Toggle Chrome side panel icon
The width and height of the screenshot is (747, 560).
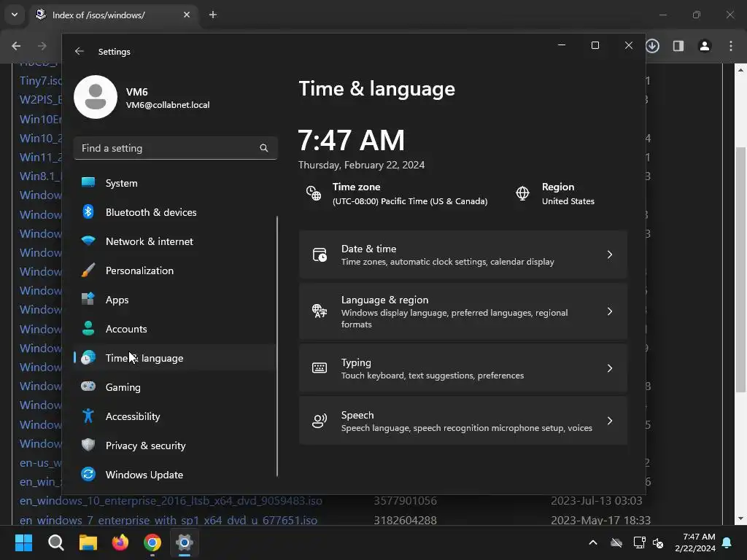tap(678, 46)
